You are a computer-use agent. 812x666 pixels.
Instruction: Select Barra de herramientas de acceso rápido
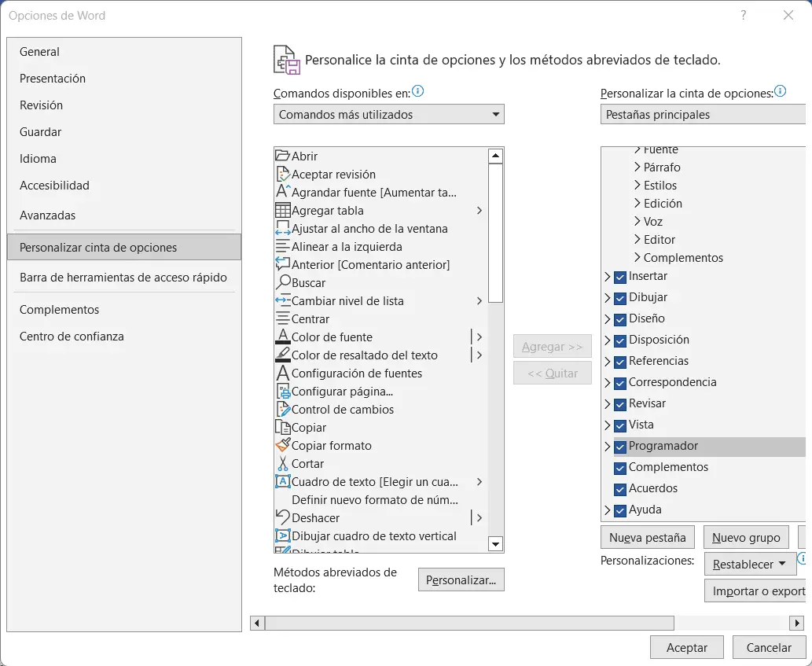(123, 278)
